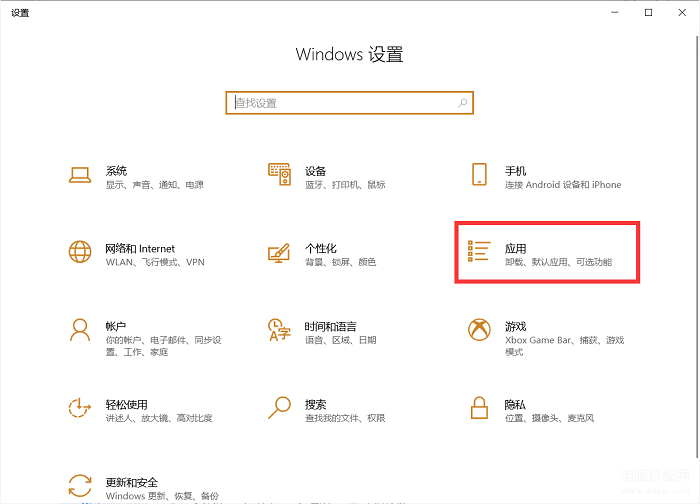Click the Network and Internet globe icon
The height and width of the screenshot is (504, 700).
pos(80,253)
